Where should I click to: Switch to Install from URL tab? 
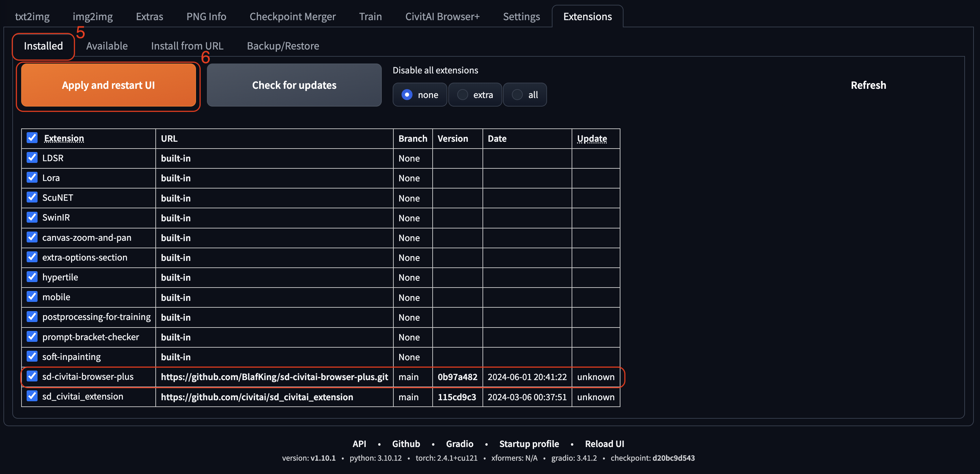coord(187,46)
